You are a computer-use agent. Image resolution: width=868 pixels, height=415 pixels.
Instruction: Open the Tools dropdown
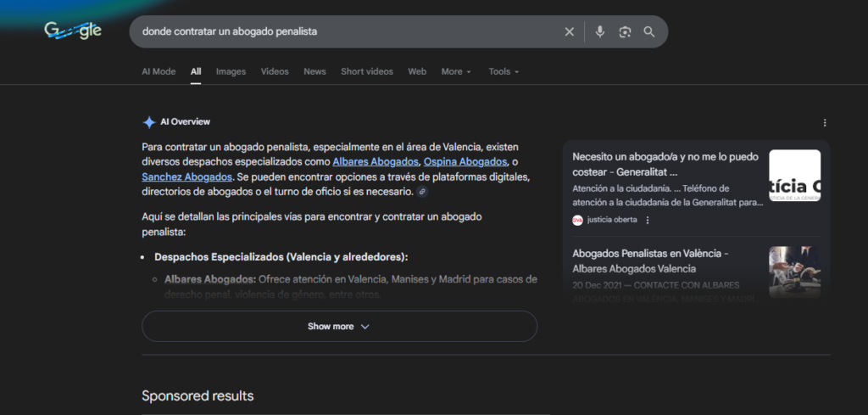click(504, 71)
